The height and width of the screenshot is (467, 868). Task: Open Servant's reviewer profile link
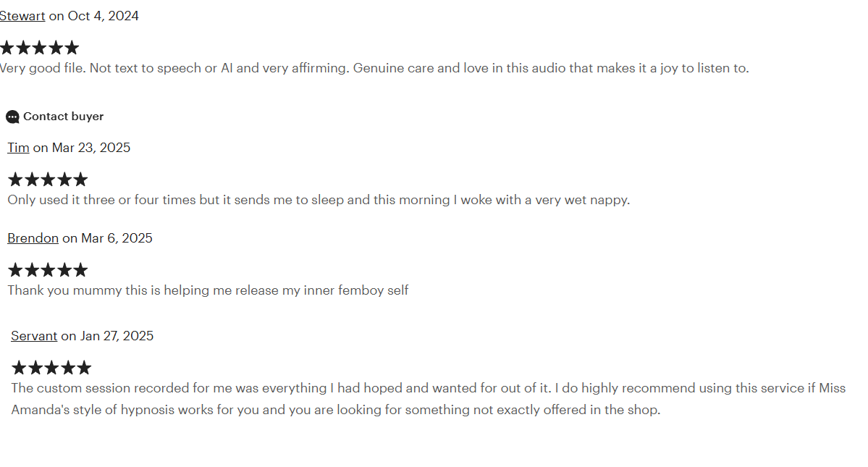(34, 336)
